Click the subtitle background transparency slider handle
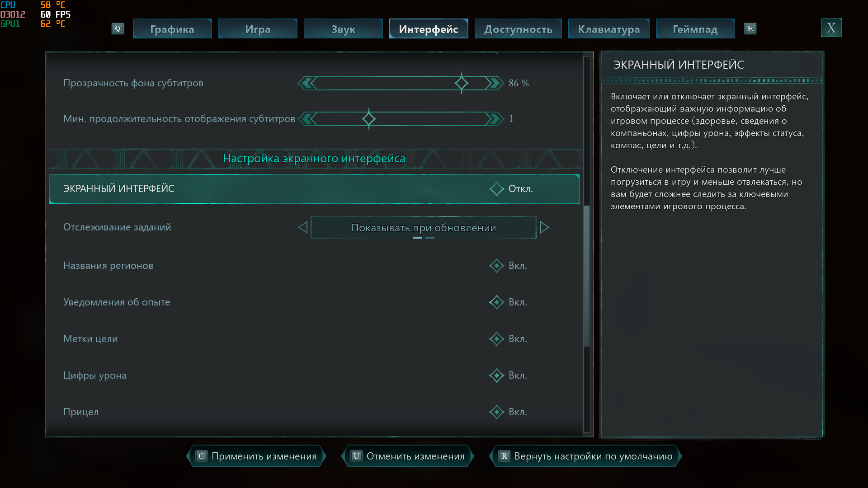Screen dimensions: 868x488 [461, 83]
